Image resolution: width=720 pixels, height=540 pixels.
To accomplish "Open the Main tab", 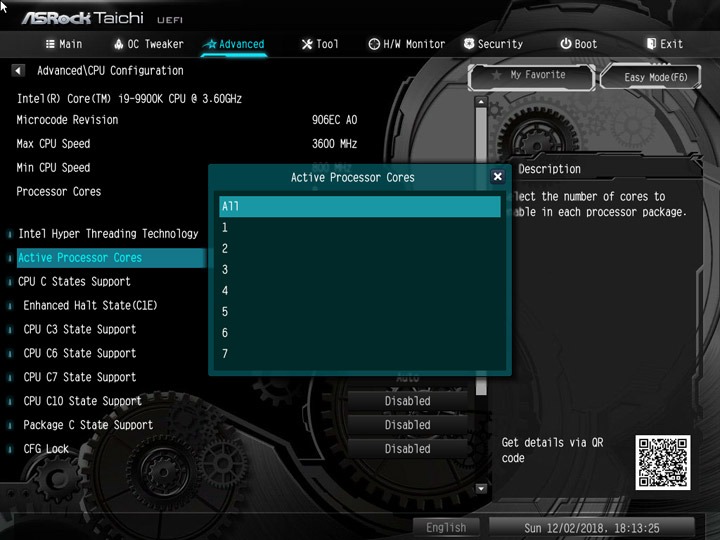I will (x=64, y=44).
